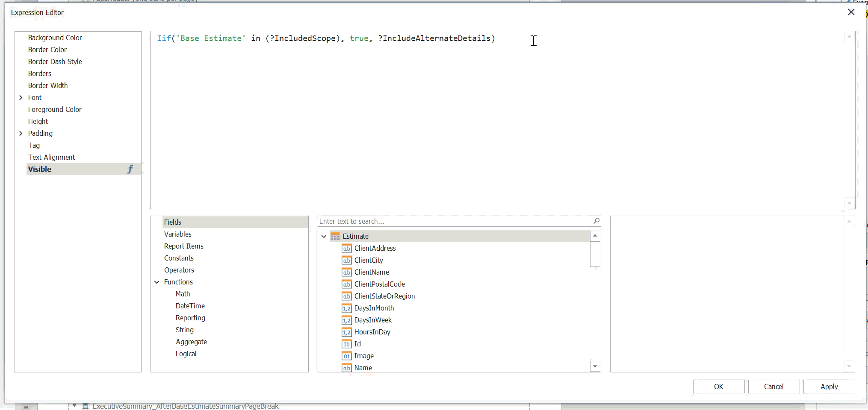Click the expression function icon beside Visible

click(x=130, y=169)
